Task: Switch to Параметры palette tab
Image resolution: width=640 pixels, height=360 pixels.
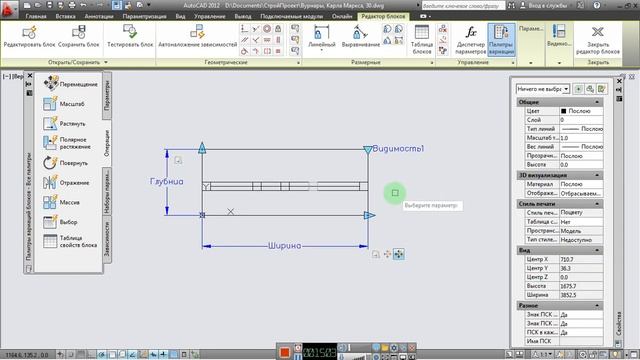Action: tap(107, 96)
